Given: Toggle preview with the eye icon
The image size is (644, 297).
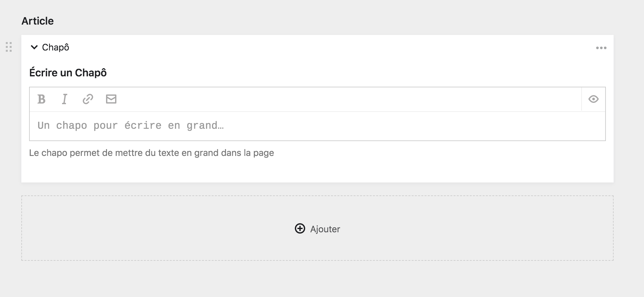Looking at the screenshot, I should click(x=593, y=99).
